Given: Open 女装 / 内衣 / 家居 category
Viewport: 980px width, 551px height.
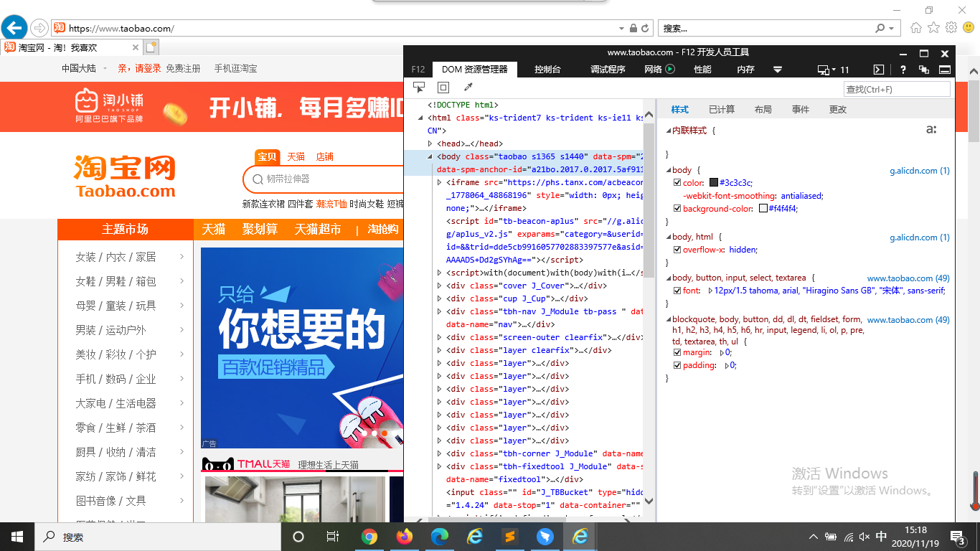Looking at the screenshot, I should (116, 257).
